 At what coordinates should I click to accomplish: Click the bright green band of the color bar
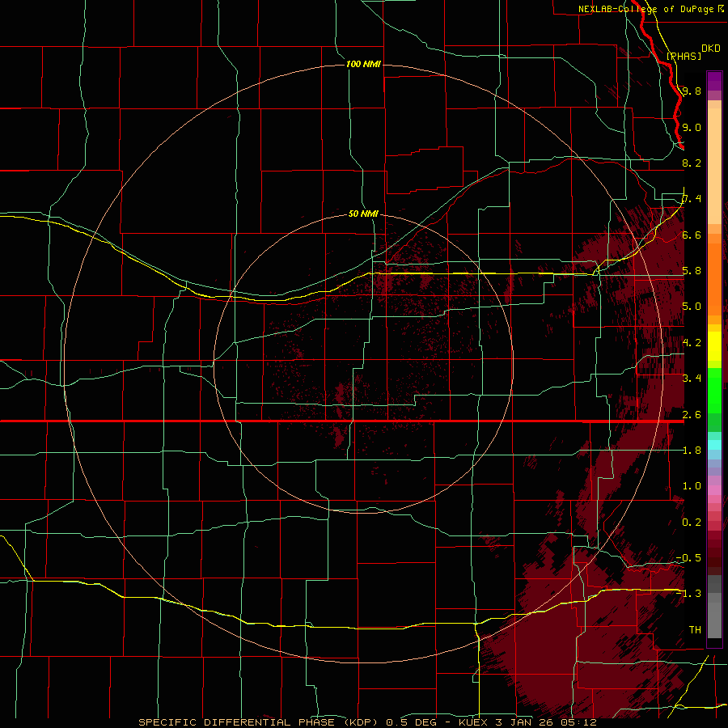click(714, 390)
